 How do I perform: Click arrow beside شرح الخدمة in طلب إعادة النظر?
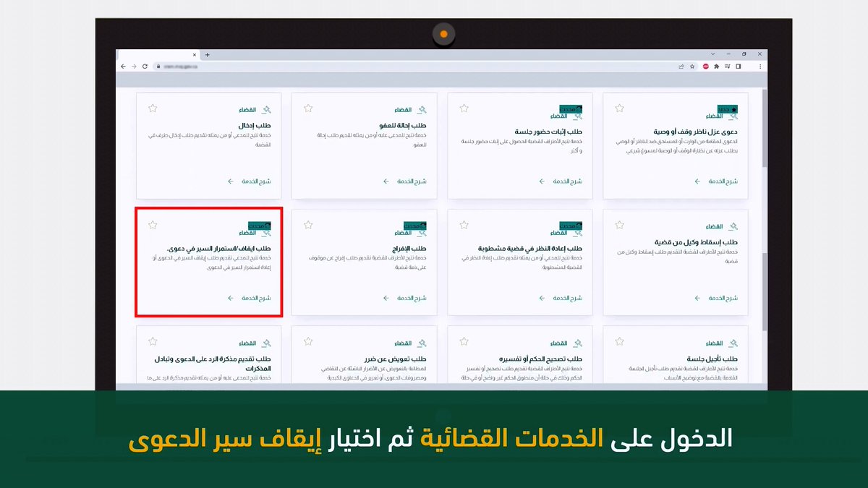[542, 298]
